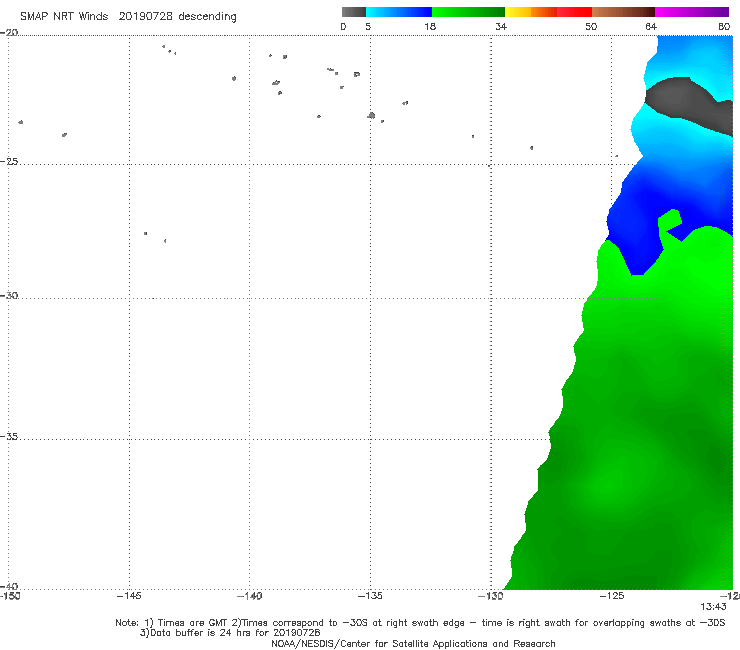The image size is (740, 650).
Task: Click the color scale label '50'
Action: click(591, 27)
